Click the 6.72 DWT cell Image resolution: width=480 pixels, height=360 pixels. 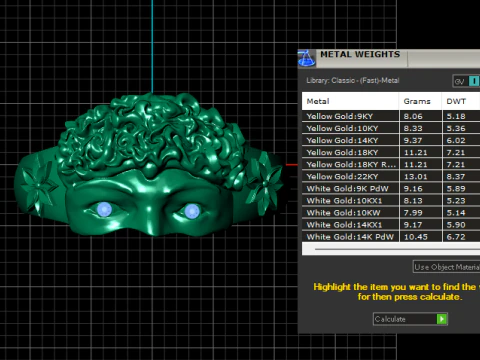(x=461, y=237)
